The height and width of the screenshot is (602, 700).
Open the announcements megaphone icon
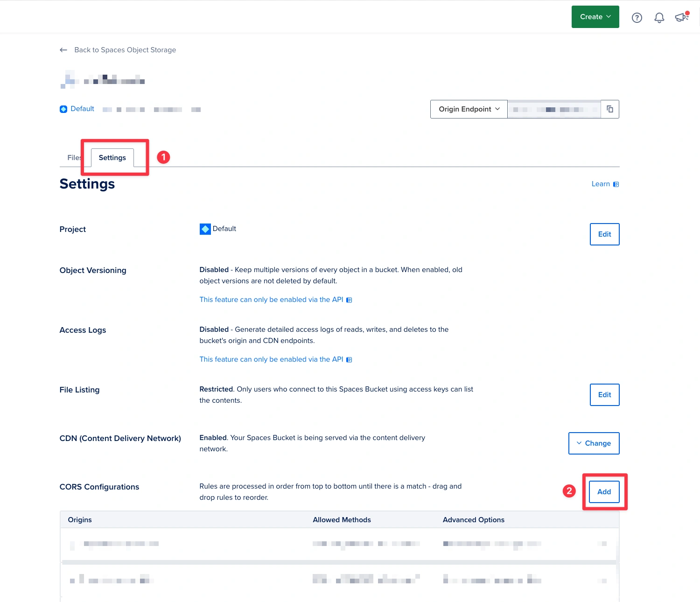680,17
